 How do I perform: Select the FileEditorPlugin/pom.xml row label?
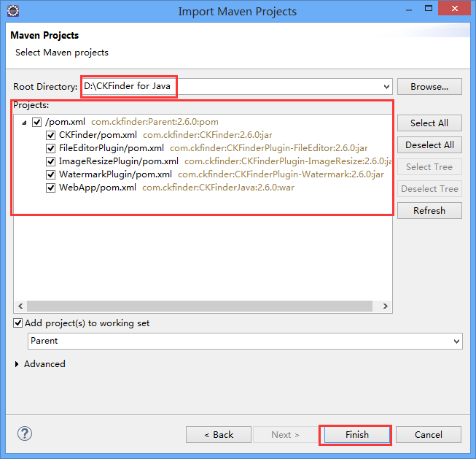pos(112,148)
